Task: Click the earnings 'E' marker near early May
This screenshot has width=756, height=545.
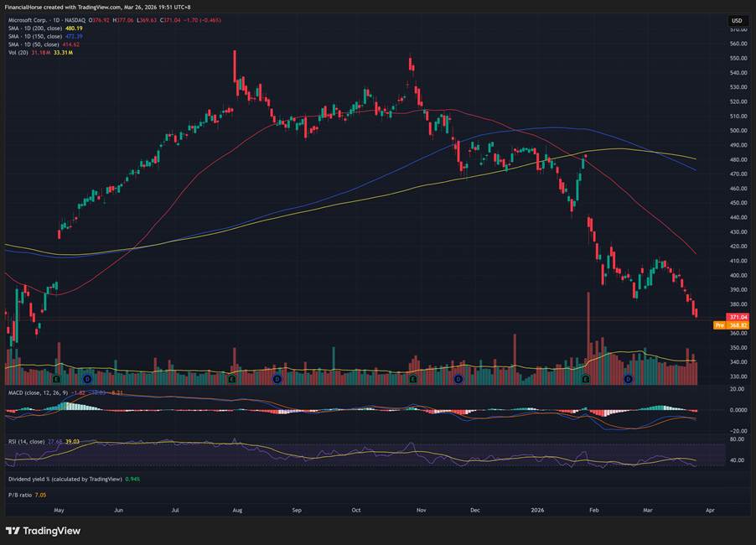Action: [55, 379]
